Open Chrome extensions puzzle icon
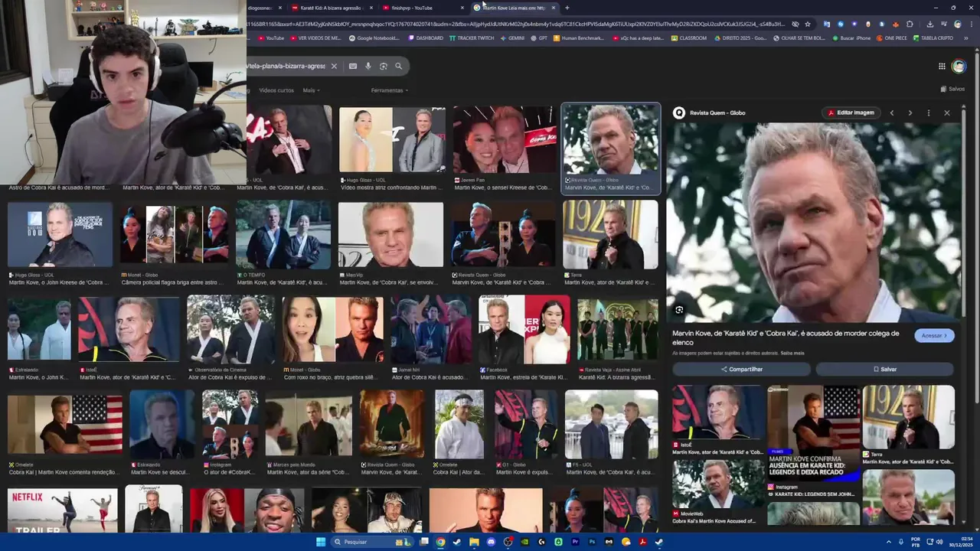980x551 pixels. (x=910, y=24)
